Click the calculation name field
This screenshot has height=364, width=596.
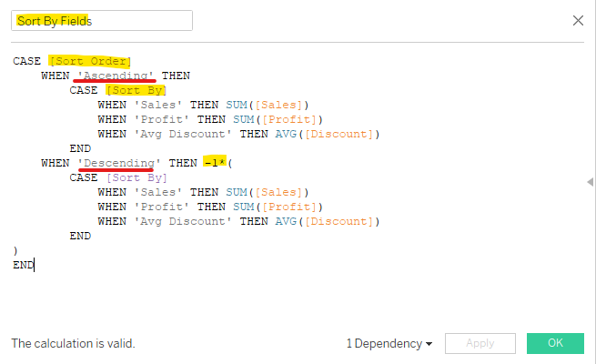[x=101, y=20]
